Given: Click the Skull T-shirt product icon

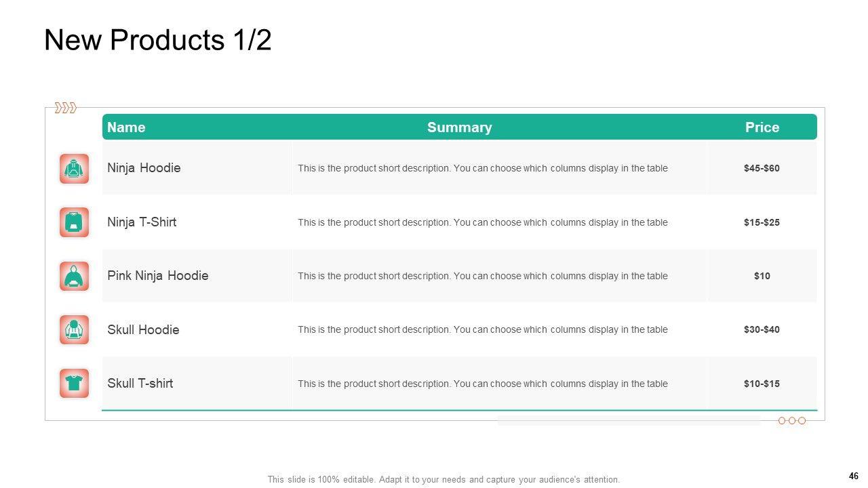Looking at the screenshot, I should click(74, 384).
